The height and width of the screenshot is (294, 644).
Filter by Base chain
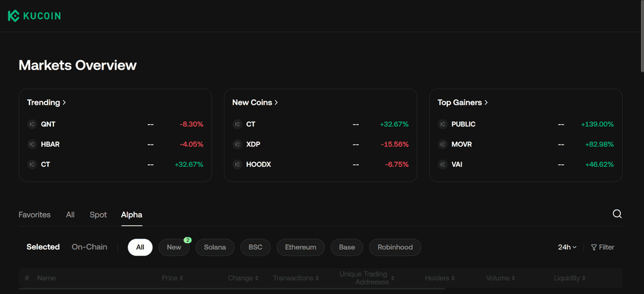(x=347, y=248)
